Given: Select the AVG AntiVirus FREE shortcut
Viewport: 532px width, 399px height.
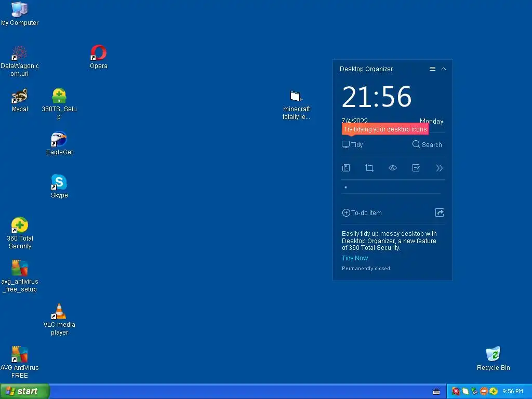Looking at the screenshot, I should coord(20,362).
